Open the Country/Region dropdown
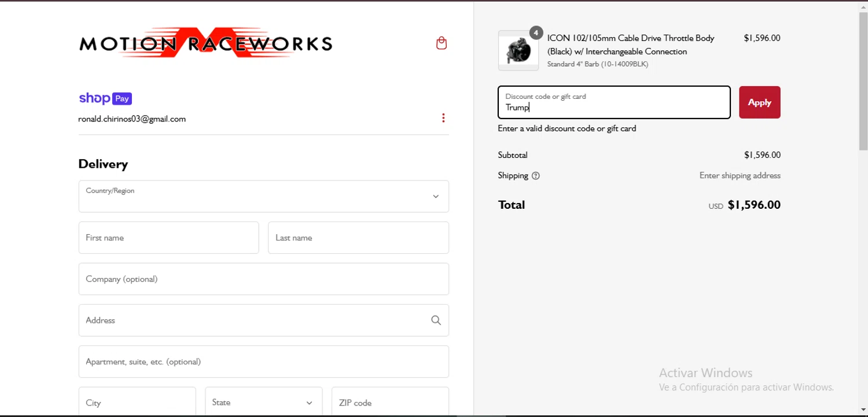Image resolution: width=868 pixels, height=417 pixels. click(x=264, y=196)
